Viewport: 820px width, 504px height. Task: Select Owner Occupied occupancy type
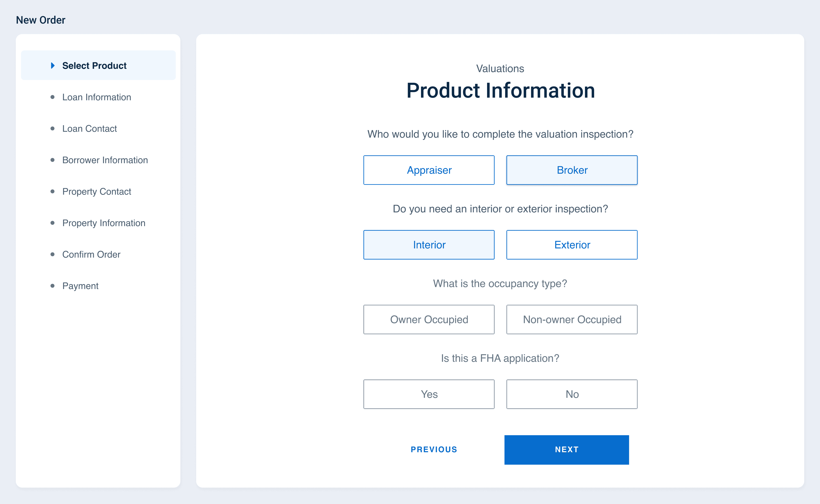(x=429, y=319)
